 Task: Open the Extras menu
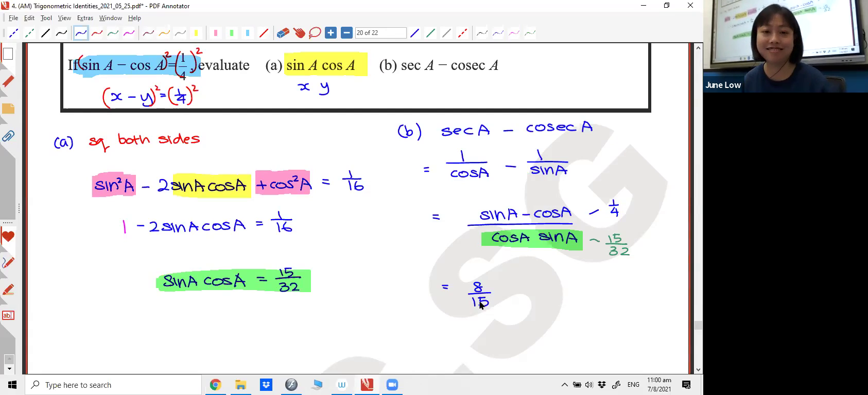[85, 18]
